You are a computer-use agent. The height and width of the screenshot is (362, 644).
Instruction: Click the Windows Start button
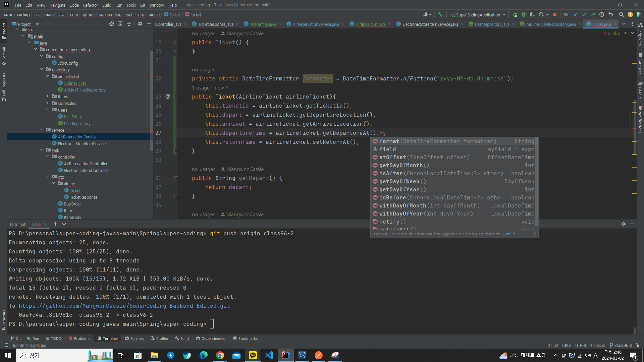tap(8, 355)
